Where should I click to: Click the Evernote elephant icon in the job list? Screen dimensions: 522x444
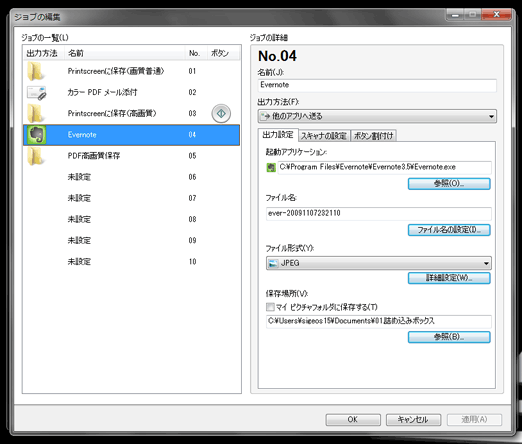[x=37, y=135]
